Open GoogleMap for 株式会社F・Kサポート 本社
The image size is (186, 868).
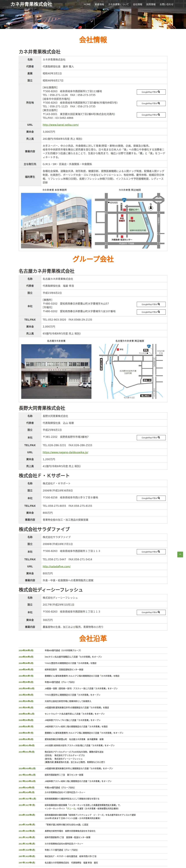[x=151, y=498]
